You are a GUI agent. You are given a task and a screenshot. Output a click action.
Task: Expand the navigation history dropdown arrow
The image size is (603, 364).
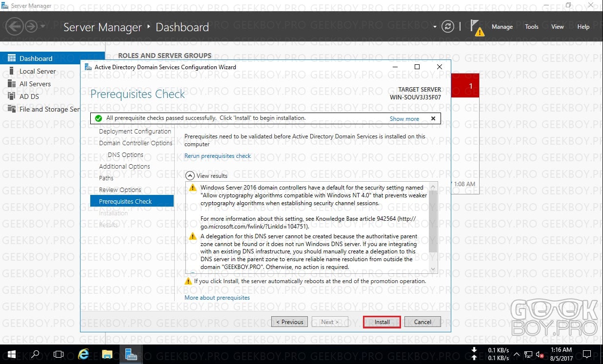(43, 26)
